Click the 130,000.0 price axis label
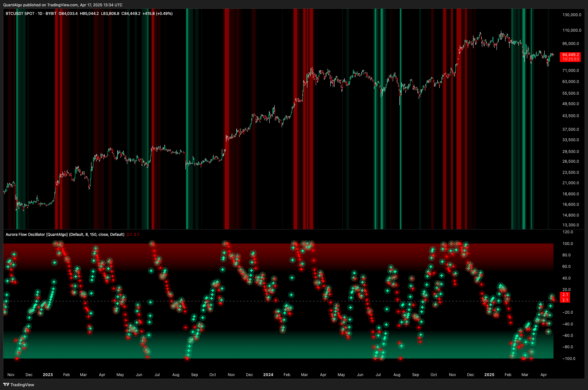 click(572, 15)
